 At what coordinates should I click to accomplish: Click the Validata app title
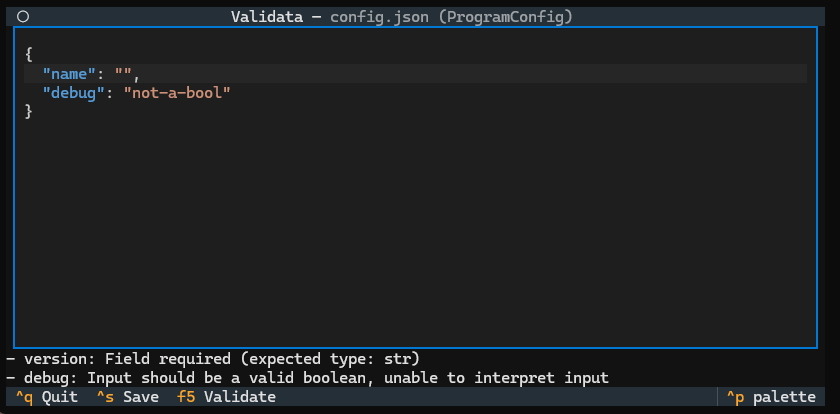(267, 17)
